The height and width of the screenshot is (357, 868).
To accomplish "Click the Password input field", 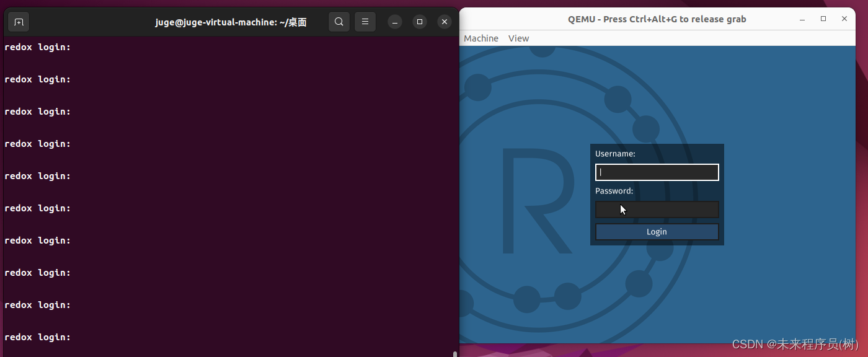I will [x=657, y=209].
